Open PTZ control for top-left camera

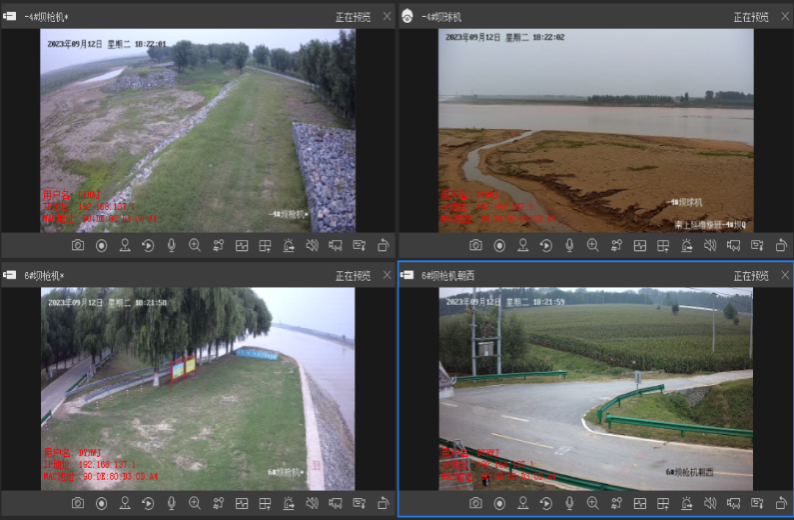click(x=125, y=246)
